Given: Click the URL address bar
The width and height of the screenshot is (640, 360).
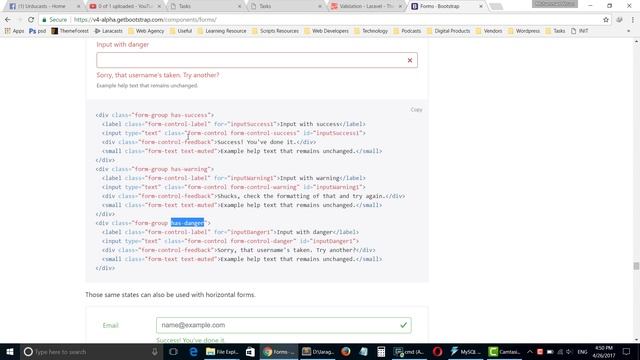Looking at the screenshot, I should point(335,20).
